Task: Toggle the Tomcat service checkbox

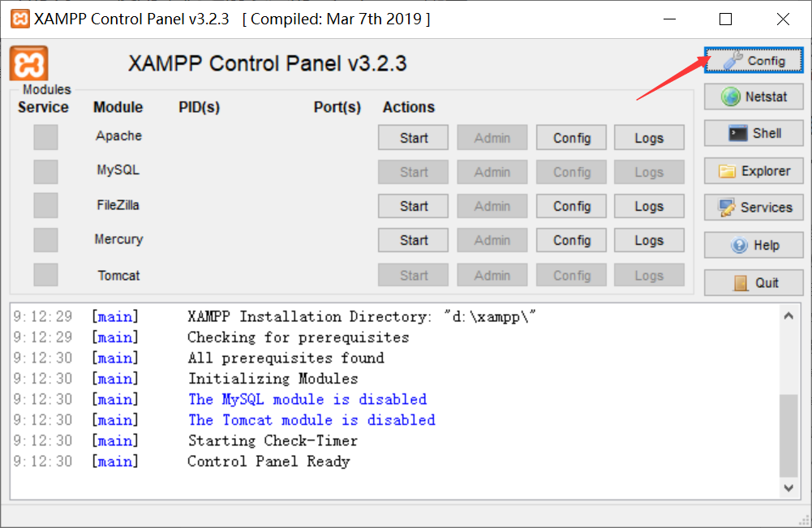Action: click(45, 274)
